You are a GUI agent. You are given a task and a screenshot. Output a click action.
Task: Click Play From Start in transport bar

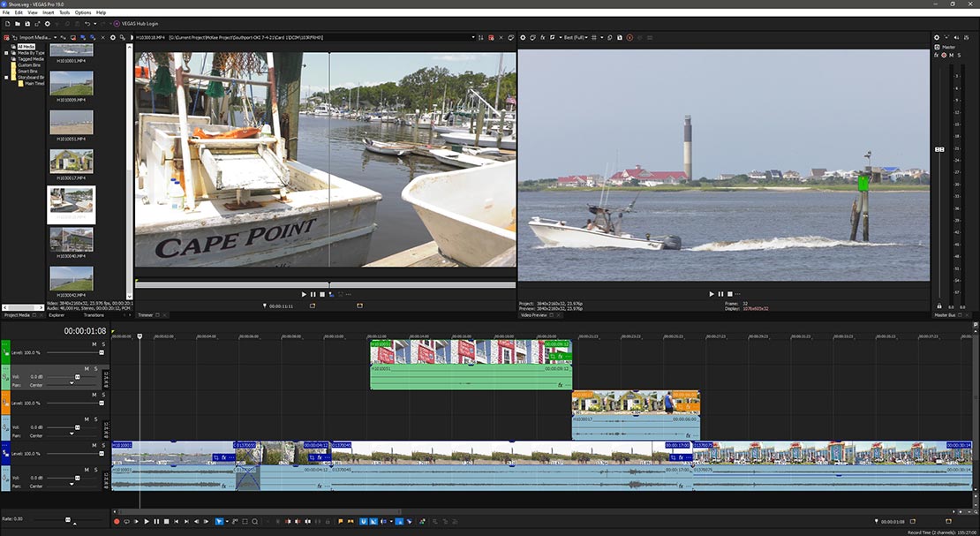point(136,521)
